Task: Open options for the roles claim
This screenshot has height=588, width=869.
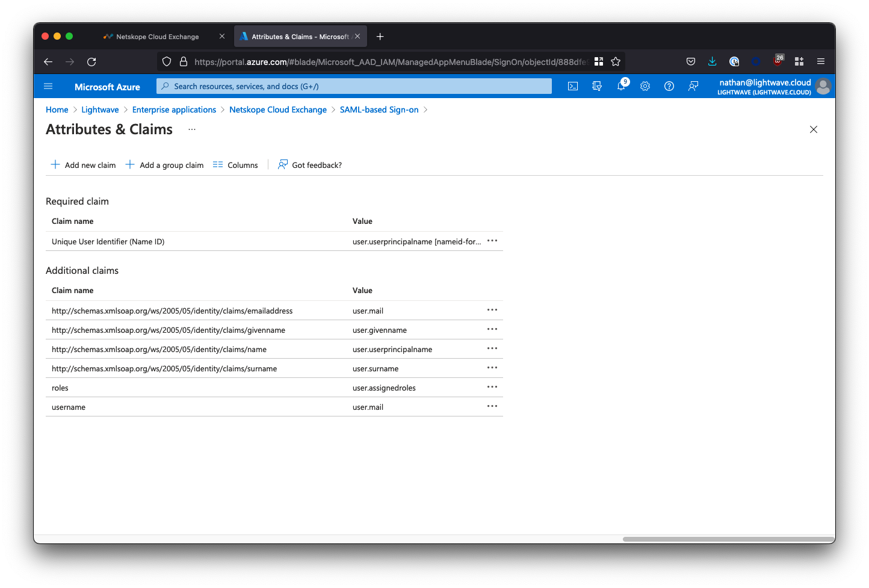Action: 492,387
